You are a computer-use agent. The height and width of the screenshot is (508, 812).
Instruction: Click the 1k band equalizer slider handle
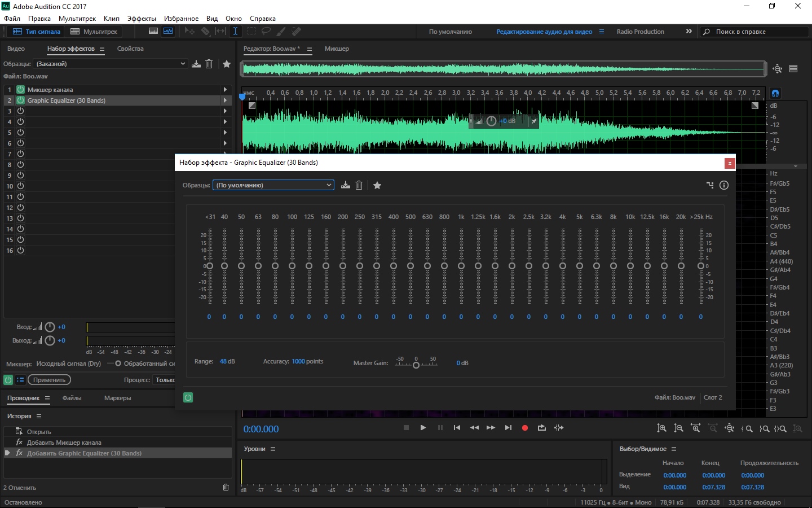[x=461, y=266]
